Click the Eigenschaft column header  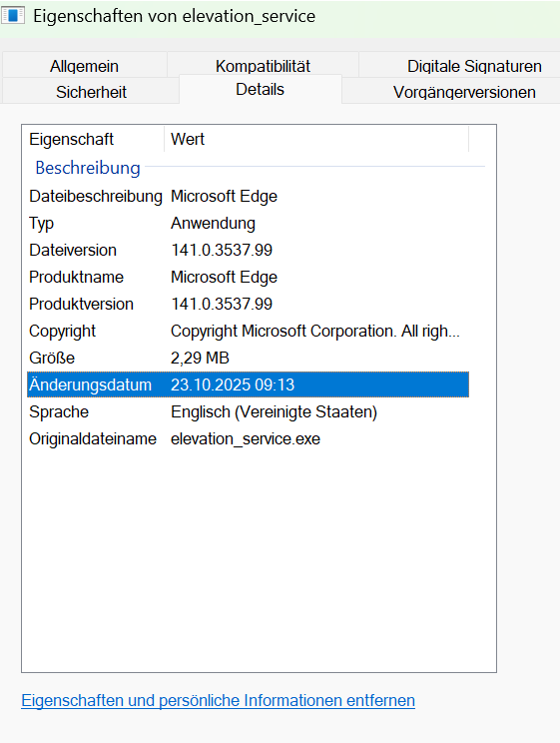(94, 139)
